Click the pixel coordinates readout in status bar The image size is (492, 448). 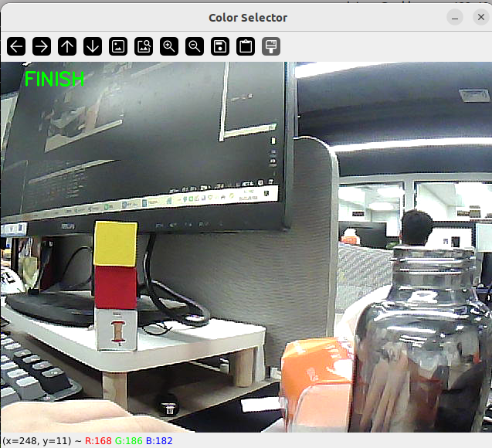[37, 441]
